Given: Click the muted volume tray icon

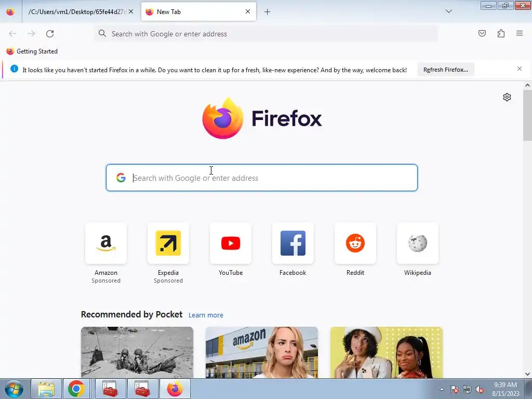Looking at the screenshot, I should 480,390.
